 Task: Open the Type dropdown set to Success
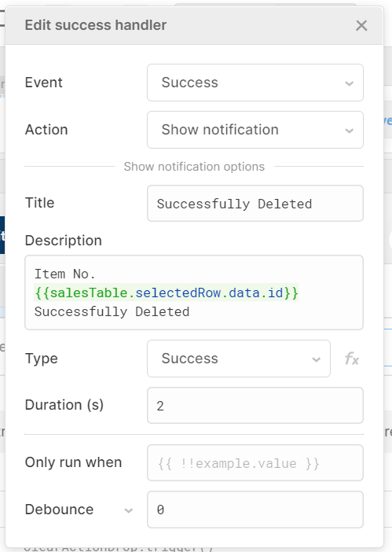[x=238, y=359]
